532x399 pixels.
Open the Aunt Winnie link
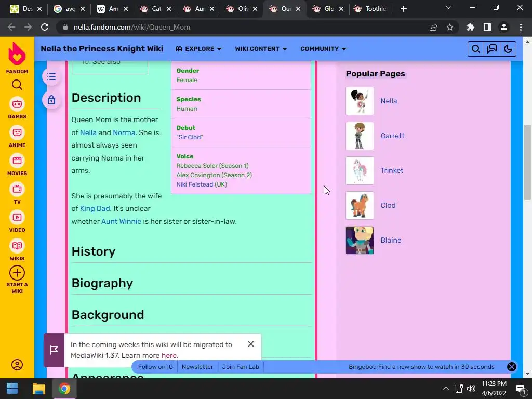(121, 221)
